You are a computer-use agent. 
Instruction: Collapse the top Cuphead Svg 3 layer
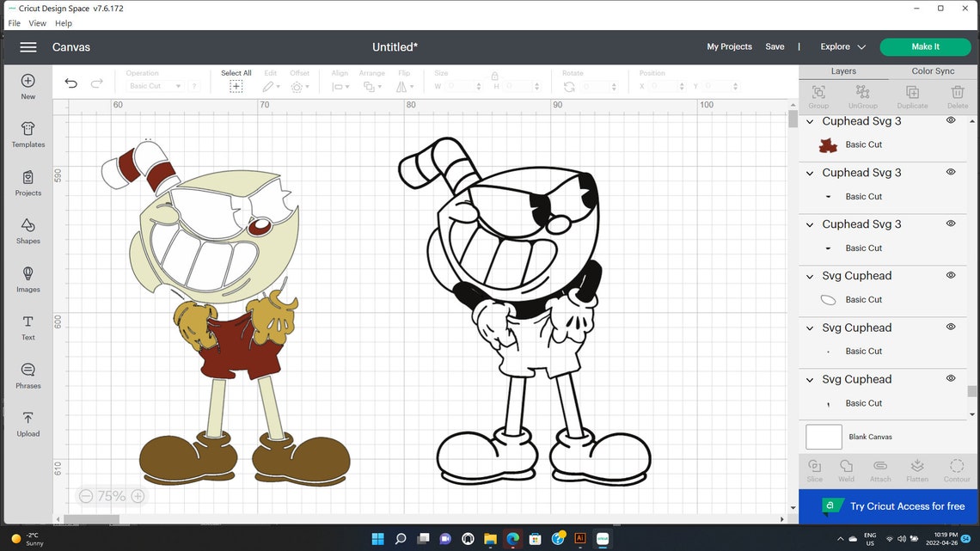pos(809,121)
